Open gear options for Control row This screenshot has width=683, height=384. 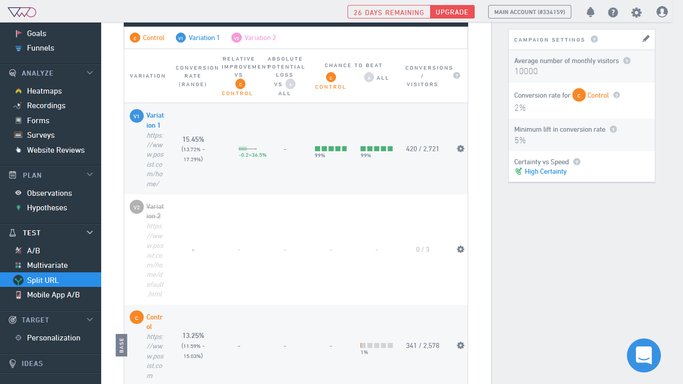click(460, 345)
